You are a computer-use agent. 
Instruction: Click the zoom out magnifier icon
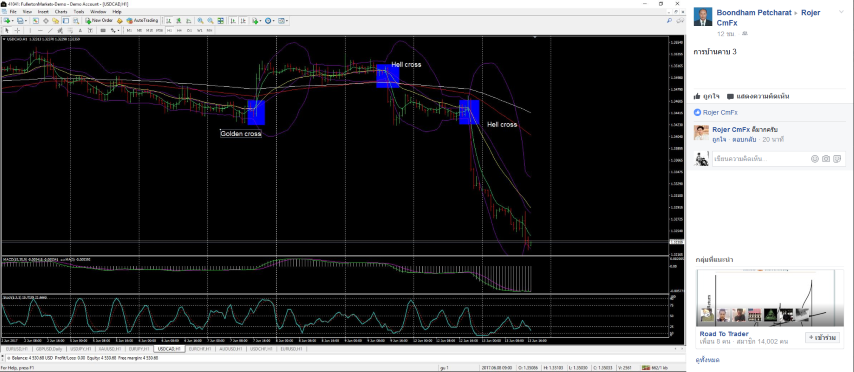(210, 20)
